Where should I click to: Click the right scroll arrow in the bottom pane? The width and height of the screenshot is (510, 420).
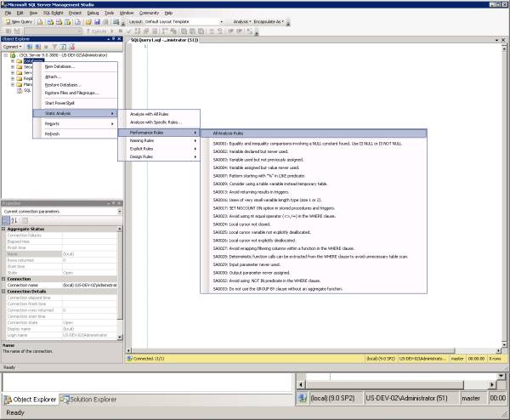tap(492, 385)
